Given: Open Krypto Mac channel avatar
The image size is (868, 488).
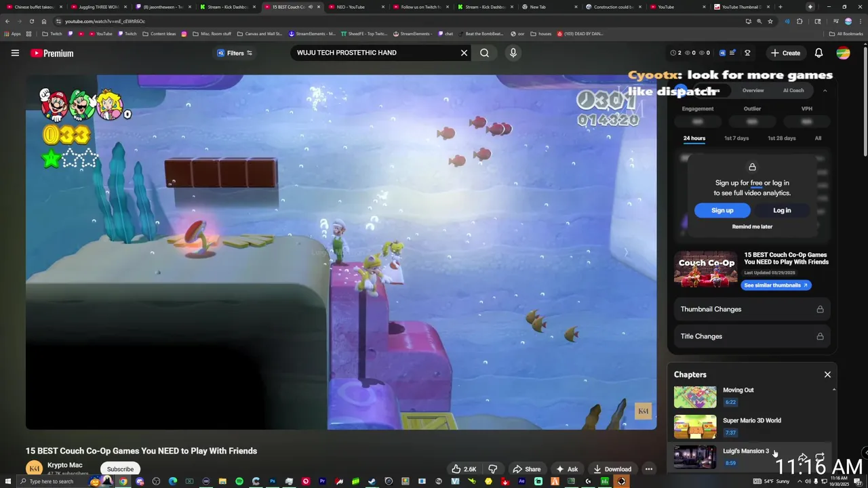Looking at the screenshot, I should pos(34,468).
